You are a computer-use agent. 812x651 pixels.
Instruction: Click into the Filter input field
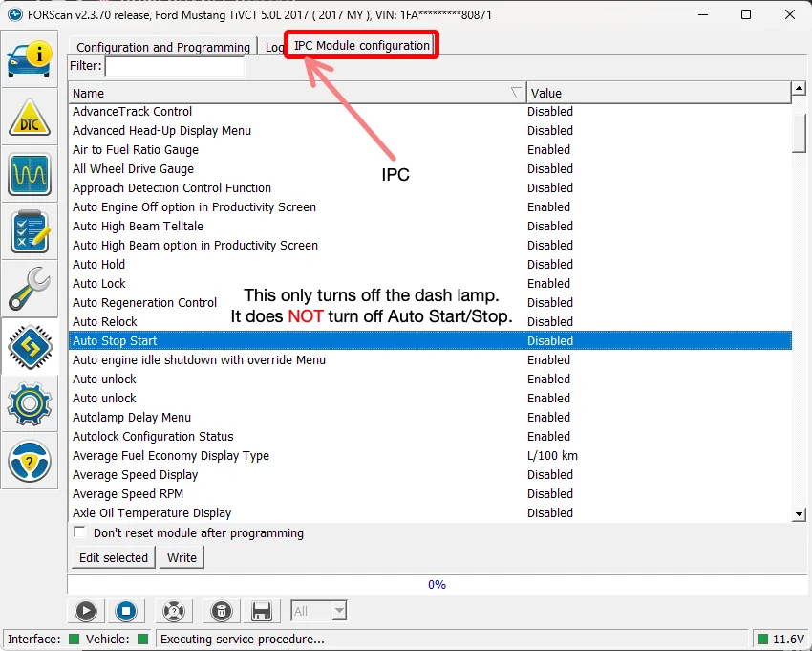[175, 66]
